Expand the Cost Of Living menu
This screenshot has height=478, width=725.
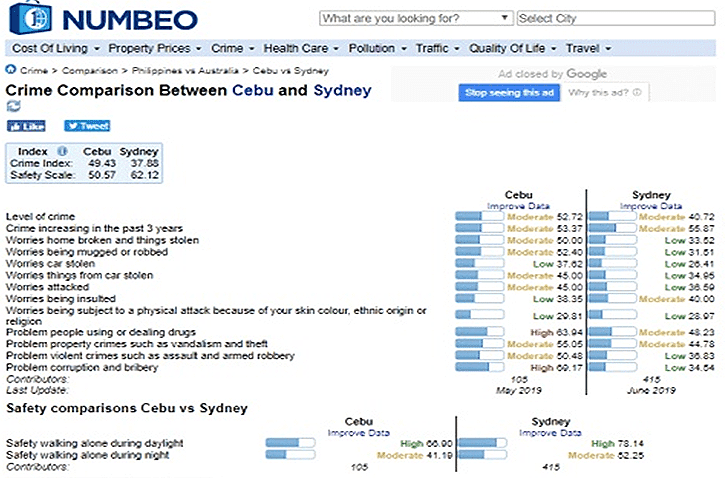(56, 49)
